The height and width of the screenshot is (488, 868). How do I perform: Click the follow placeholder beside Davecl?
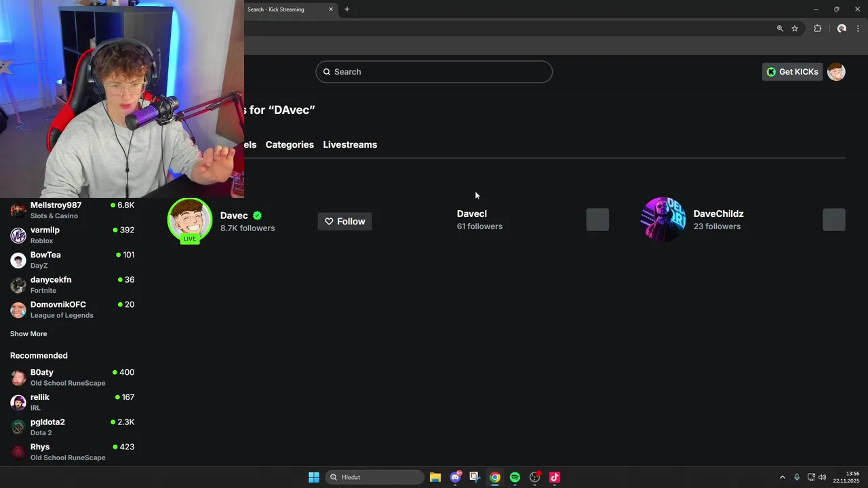click(x=597, y=220)
